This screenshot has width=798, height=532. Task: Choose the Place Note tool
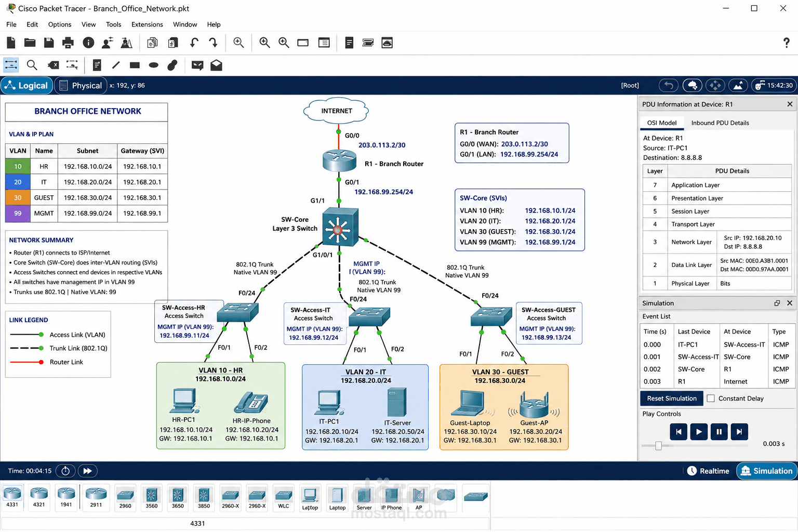[97, 65]
